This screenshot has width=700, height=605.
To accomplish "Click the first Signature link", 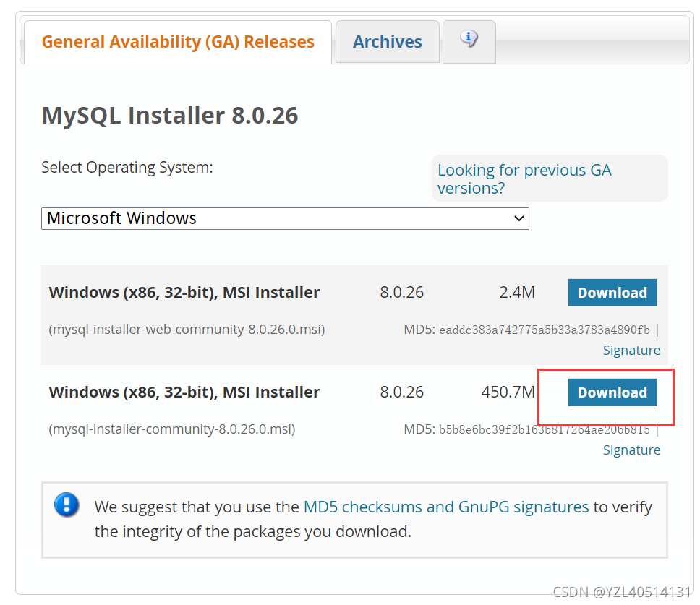I will click(631, 350).
